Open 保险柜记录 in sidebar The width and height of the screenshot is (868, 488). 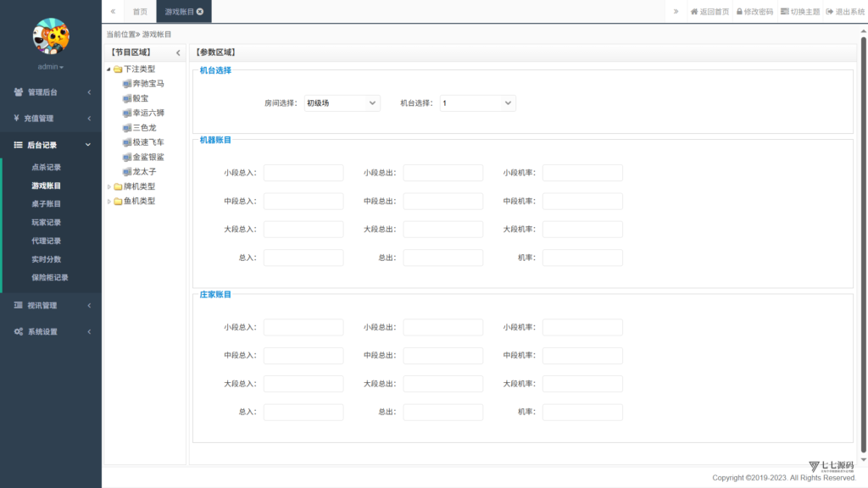50,277
